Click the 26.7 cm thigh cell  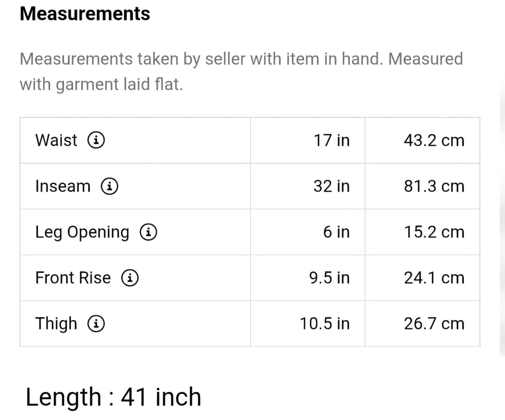(434, 324)
